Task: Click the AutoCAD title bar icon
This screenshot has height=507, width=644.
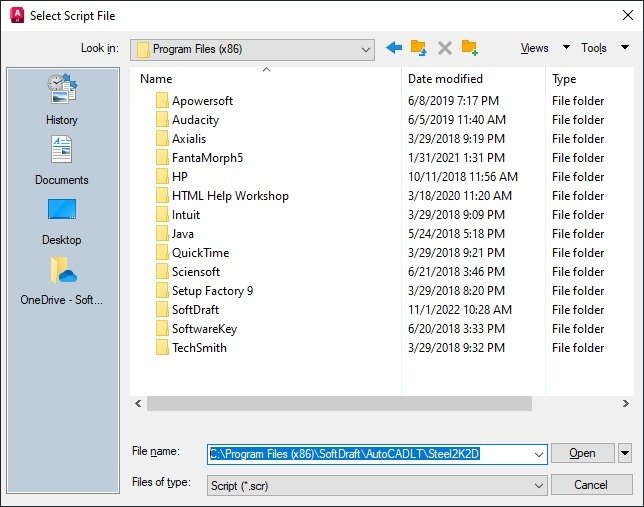Action: point(17,15)
